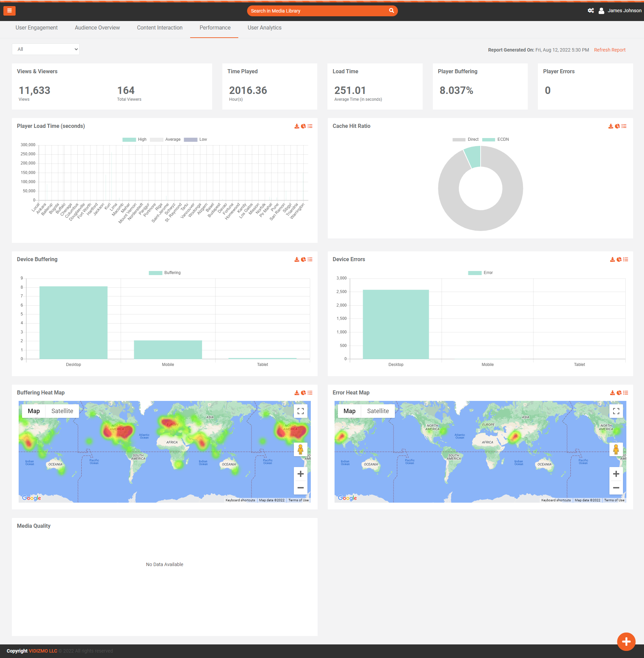Switch Cache Hit Ratio to pie chart view

point(617,126)
